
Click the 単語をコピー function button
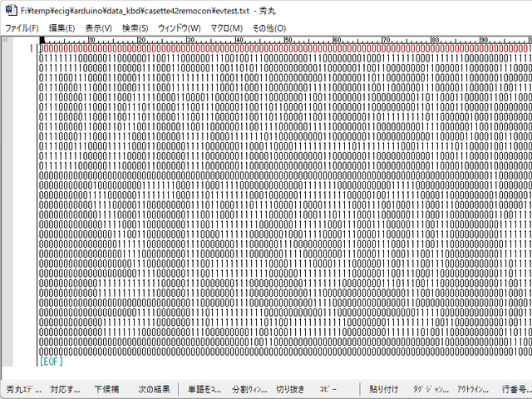click(x=202, y=389)
